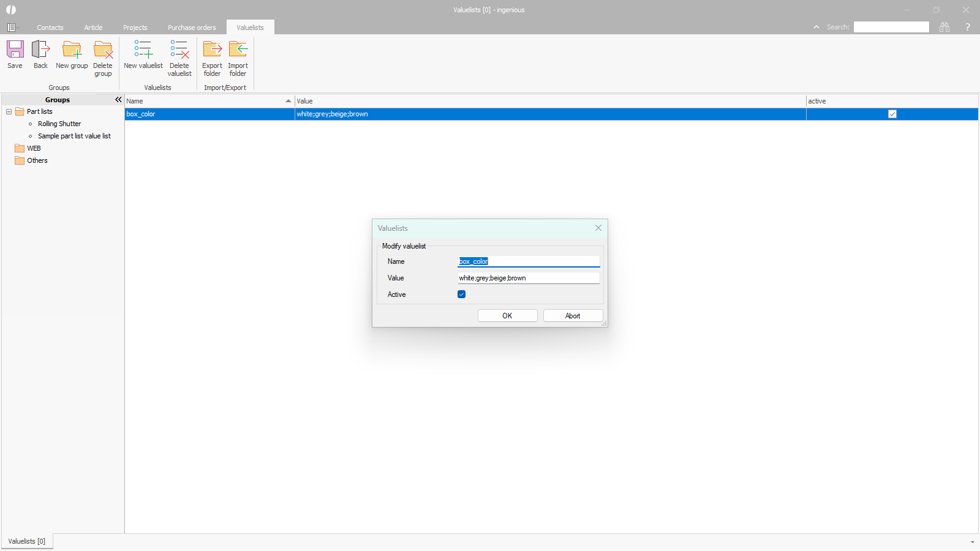Viewport: 980px width, 551px height.
Task: Toggle active checkbox in box_color row
Action: click(x=892, y=114)
